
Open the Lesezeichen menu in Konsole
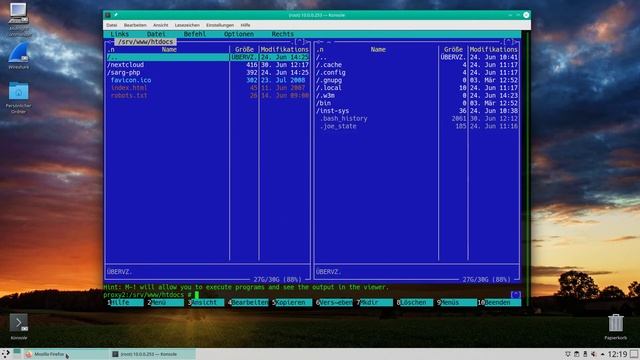(x=187, y=25)
